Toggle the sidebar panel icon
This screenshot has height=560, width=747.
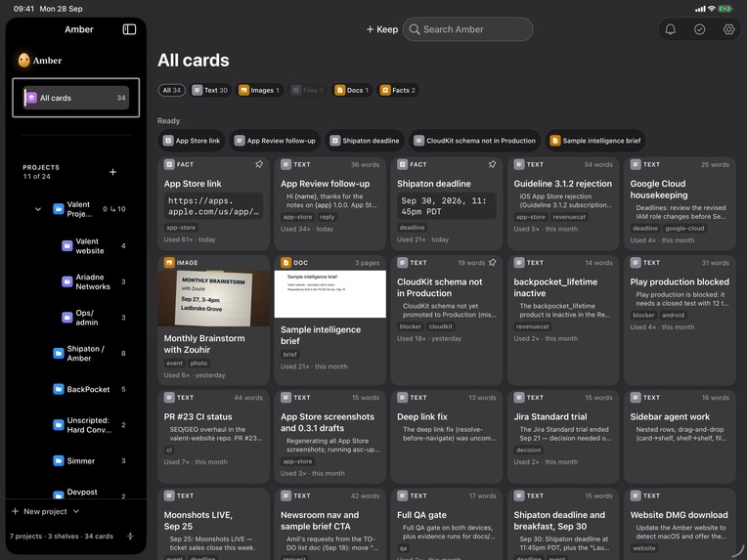pos(129,29)
